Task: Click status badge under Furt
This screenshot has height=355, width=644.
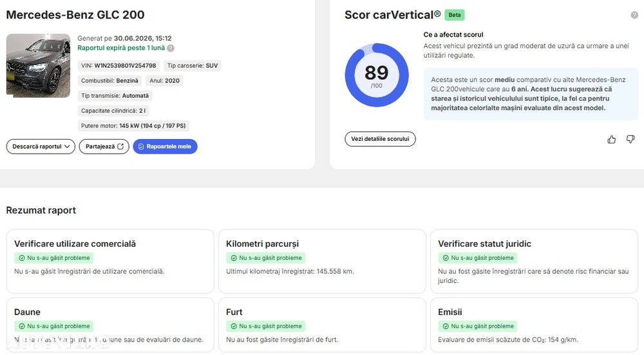Action: point(266,326)
